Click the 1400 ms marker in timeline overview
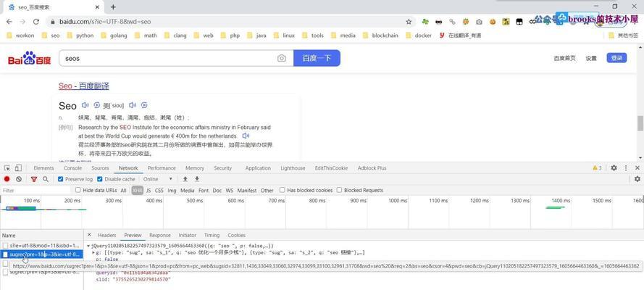 561,200
